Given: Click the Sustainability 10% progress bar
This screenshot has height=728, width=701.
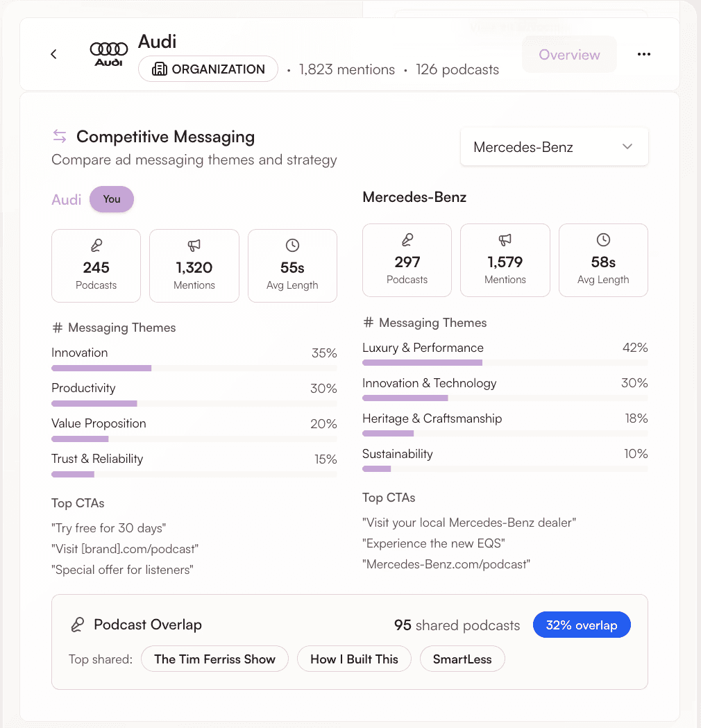Looking at the screenshot, I should coord(505,468).
